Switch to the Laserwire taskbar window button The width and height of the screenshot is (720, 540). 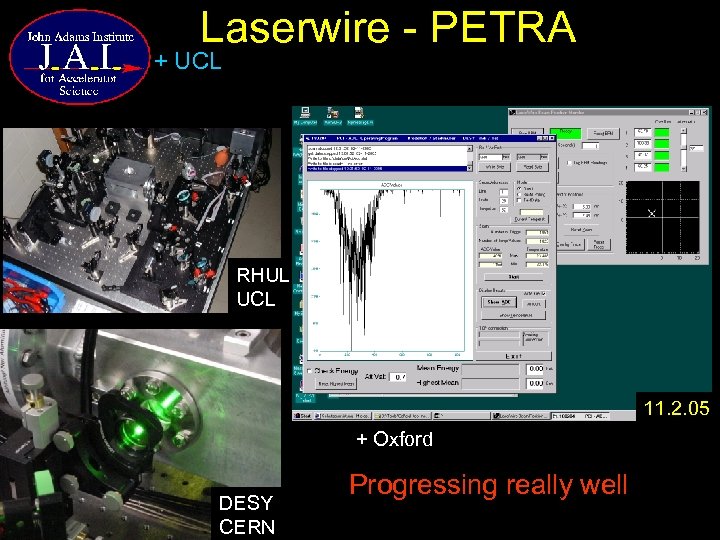520,416
